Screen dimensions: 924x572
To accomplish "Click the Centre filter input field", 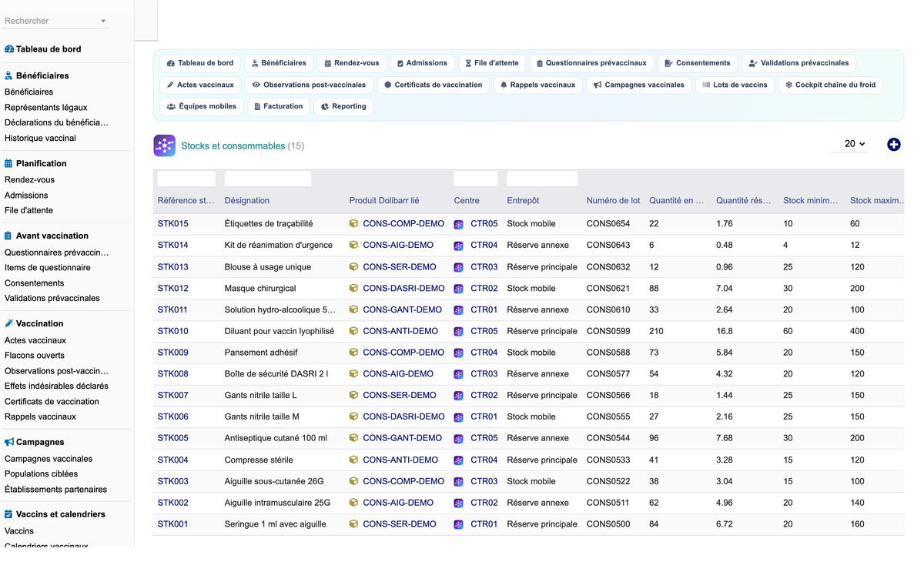I will point(476,179).
